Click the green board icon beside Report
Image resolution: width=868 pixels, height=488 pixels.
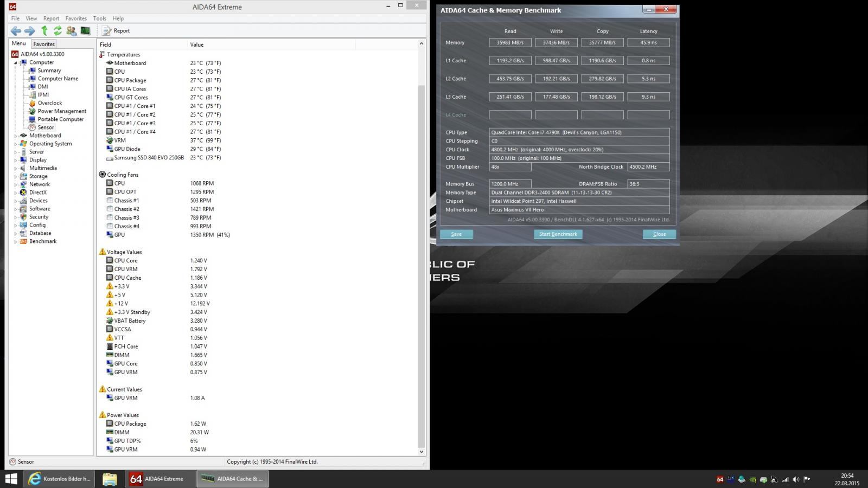click(85, 31)
